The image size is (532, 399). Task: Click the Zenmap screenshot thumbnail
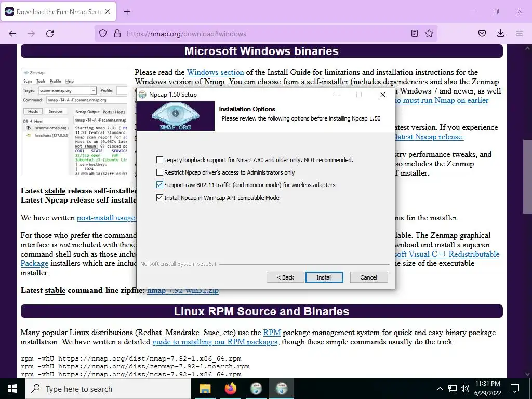[74, 122]
